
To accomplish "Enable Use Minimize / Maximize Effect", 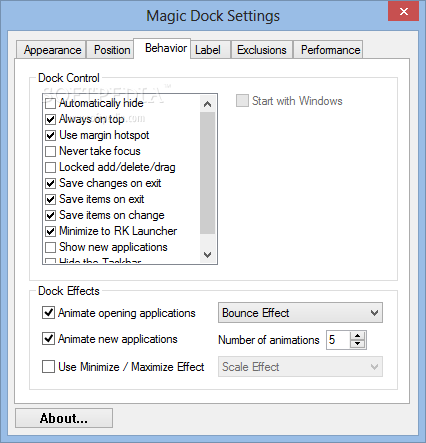I will pos(49,367).
